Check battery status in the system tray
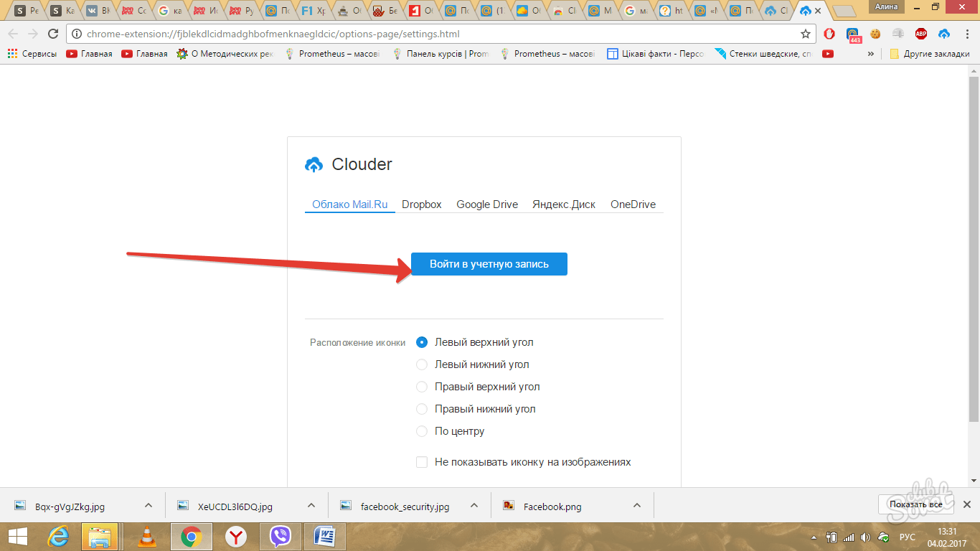Screen dimensions: 980x551 point(832,537)
